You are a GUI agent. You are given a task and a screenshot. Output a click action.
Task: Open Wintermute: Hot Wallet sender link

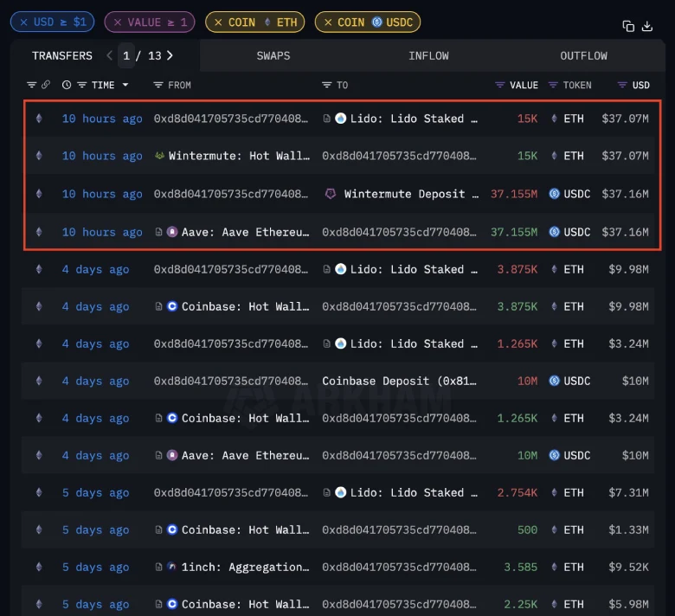[x=238, y=156]
